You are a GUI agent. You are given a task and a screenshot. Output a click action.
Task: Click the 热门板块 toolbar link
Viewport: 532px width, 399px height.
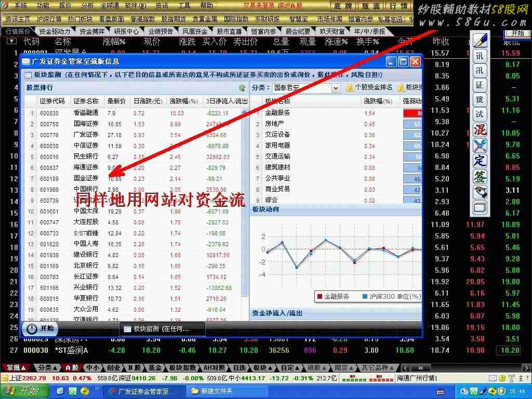tap(80, 19)
